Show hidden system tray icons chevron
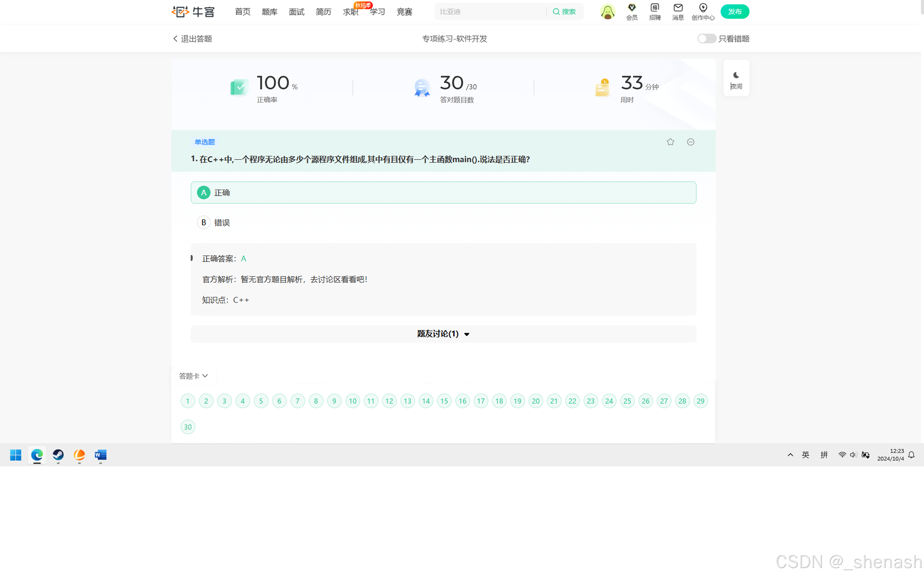 point(790,454)
